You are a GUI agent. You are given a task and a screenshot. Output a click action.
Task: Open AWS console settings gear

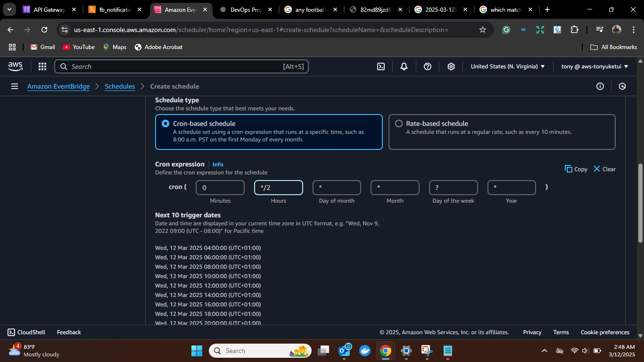(451, 66)
